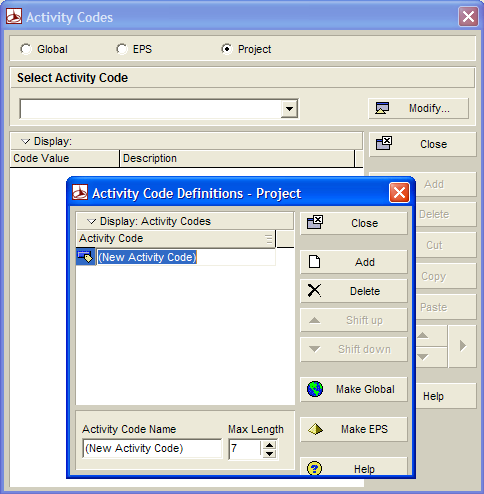Decrease Max Length with the down stepper arrow
This screenshot has width=484, height=494.
click(269, 453)
